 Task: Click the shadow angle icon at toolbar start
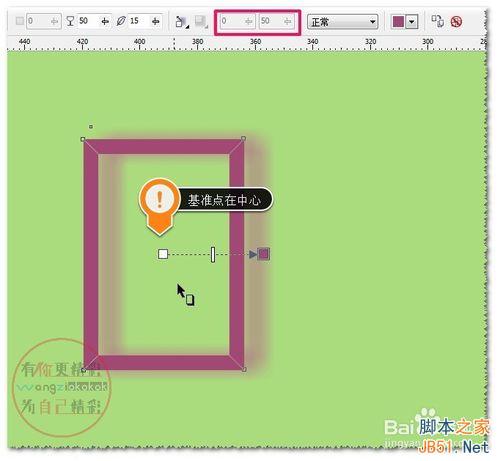coord(20,21)
